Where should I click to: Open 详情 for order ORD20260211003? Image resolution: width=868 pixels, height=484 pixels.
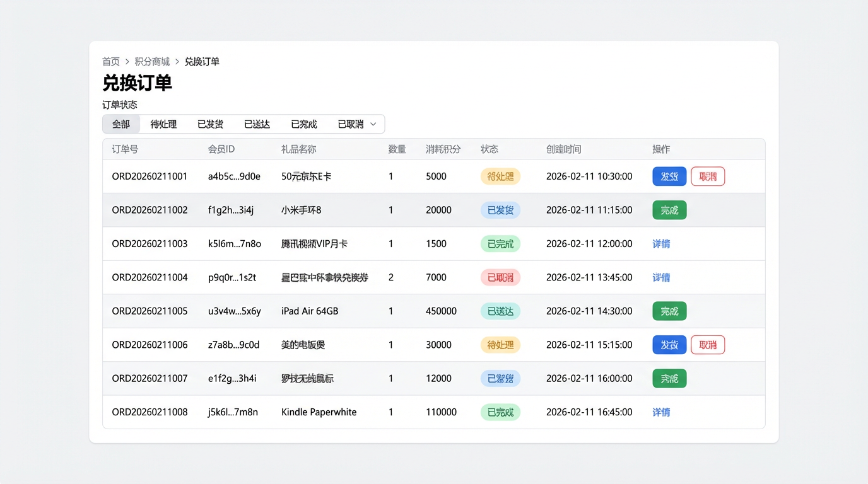click(661, 244)
